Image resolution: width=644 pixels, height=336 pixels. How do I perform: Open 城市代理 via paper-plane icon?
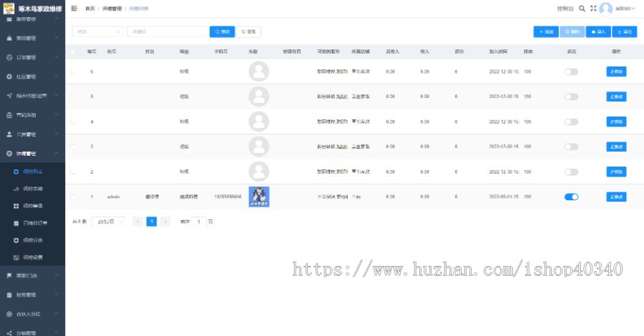[9, 96]
